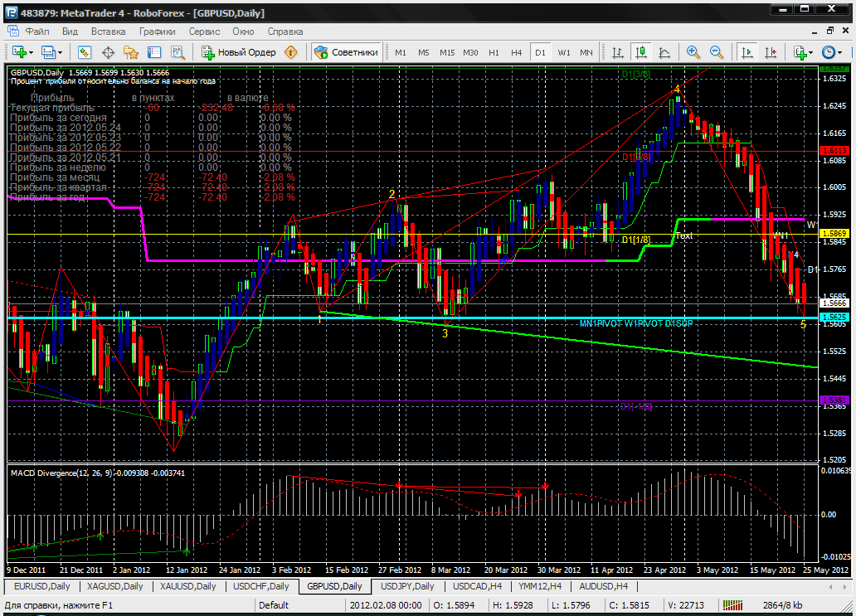Click the New Chart toolbar icon
The image size is (856, 616).
tap(18, 52)
